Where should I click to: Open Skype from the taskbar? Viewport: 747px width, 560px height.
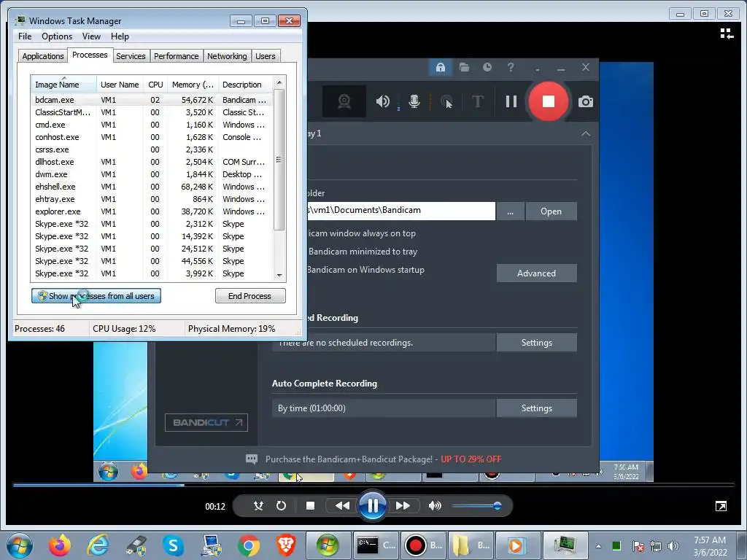(x=173, y=545)
